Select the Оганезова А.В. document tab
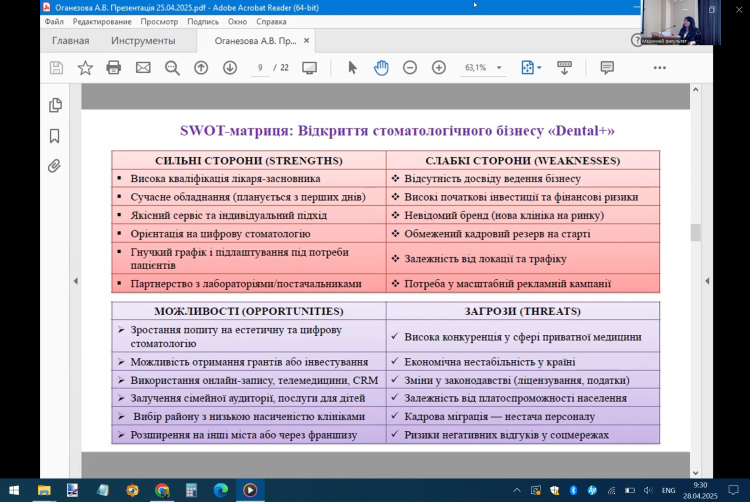The width and height of the screenshot is (750, 502). pos(255,41)
